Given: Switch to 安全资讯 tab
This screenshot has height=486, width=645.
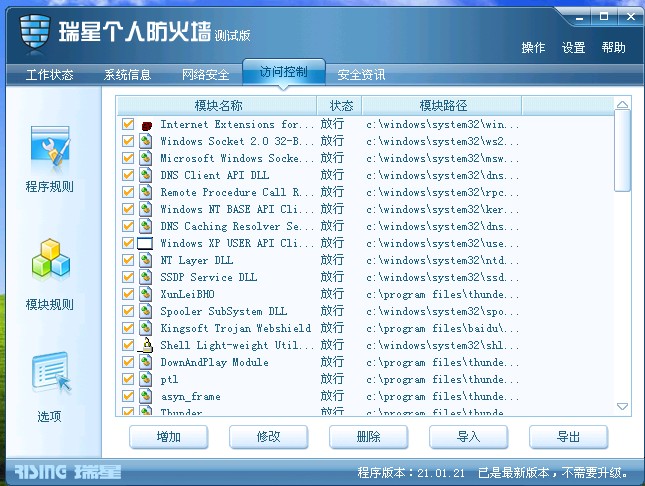Looking at the screenshot, I should (362, 75).
